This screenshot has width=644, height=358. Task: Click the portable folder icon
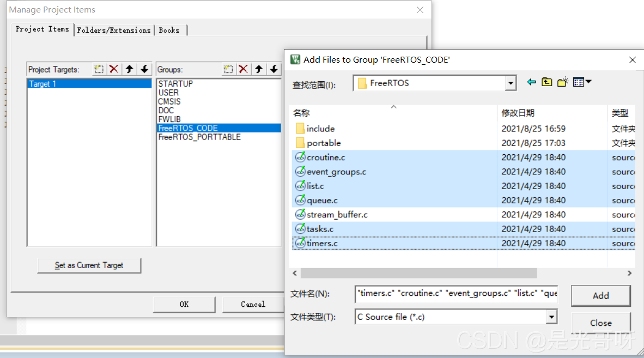(x=300, y=143)
